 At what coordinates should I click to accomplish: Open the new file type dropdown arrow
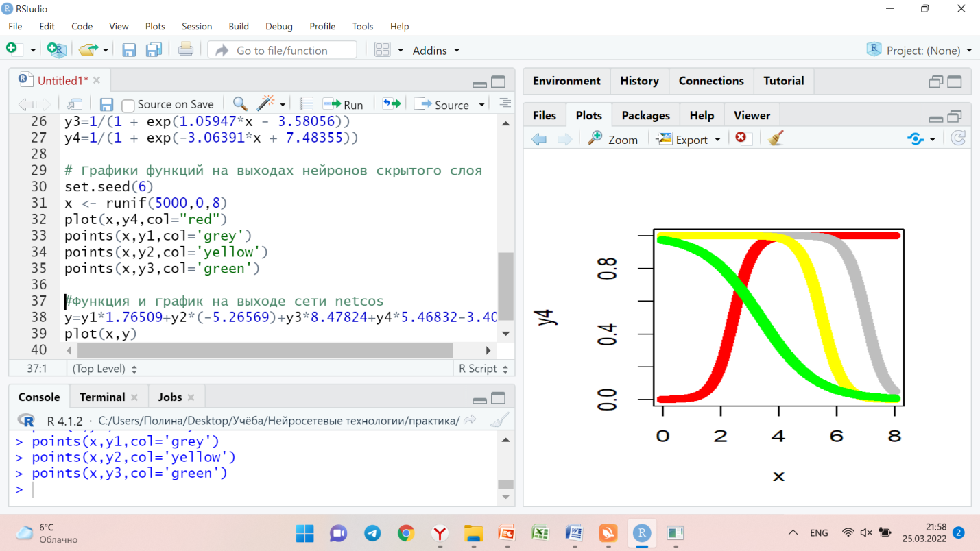[x=32, y=50]
